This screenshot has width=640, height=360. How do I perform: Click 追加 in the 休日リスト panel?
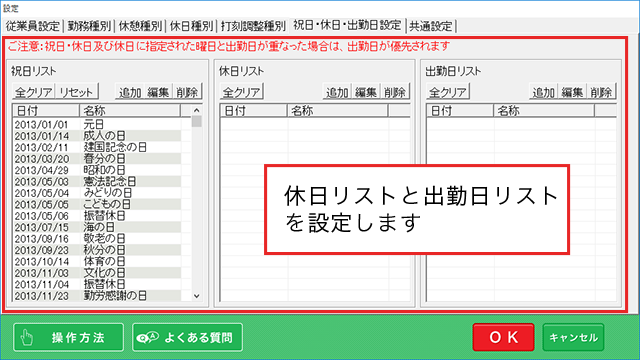point(337,92)
